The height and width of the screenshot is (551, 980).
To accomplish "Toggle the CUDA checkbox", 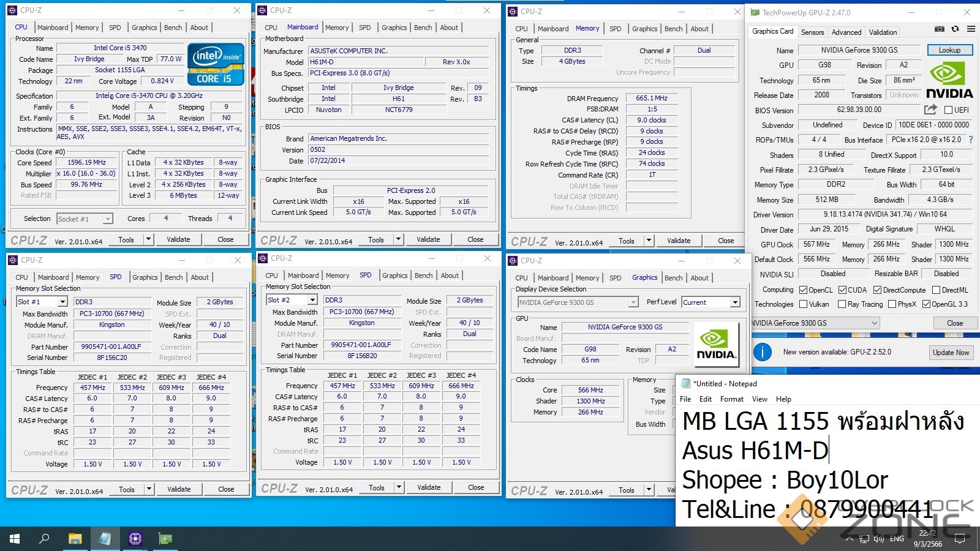I will click(x=842, y=290).
